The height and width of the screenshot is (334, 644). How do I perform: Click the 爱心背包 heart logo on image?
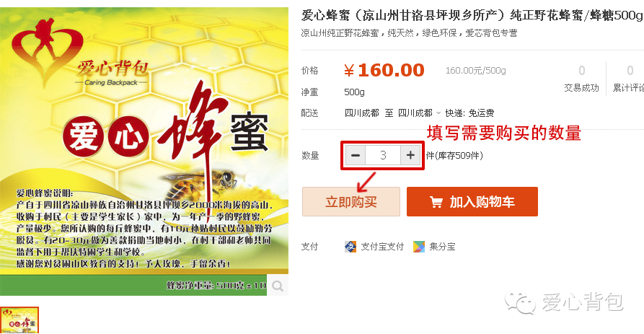coord(48,50)
